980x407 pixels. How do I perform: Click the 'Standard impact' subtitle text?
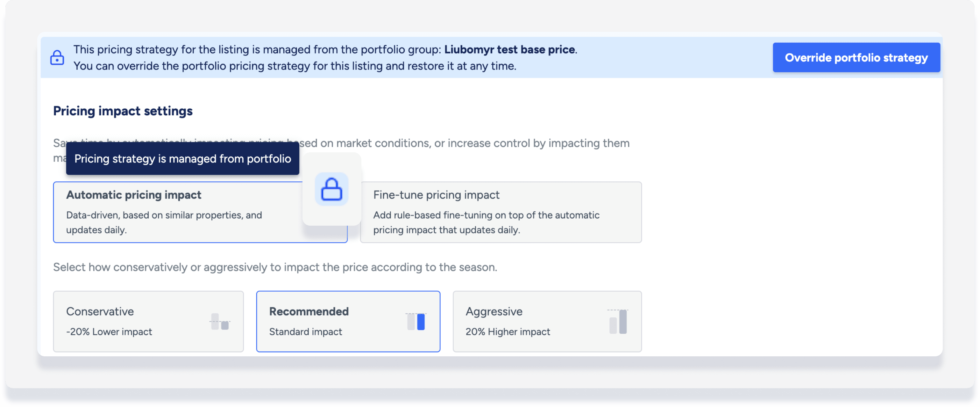click(x=305, y=331)
